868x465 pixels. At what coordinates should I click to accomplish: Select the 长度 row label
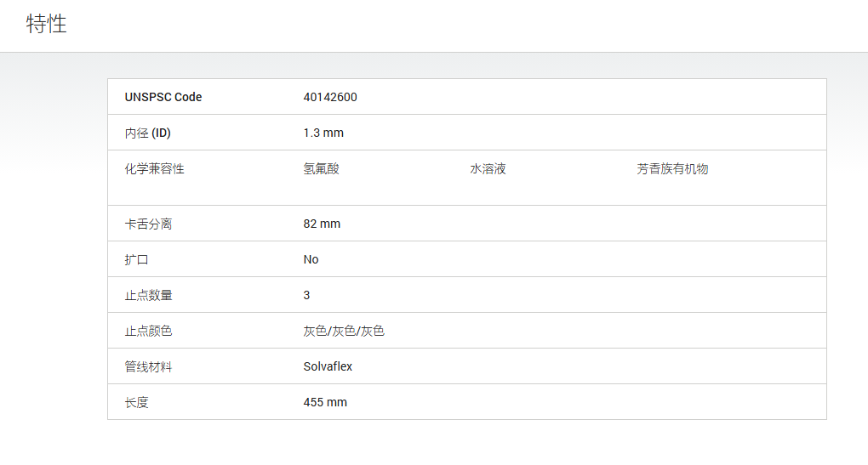click(136, 403)
